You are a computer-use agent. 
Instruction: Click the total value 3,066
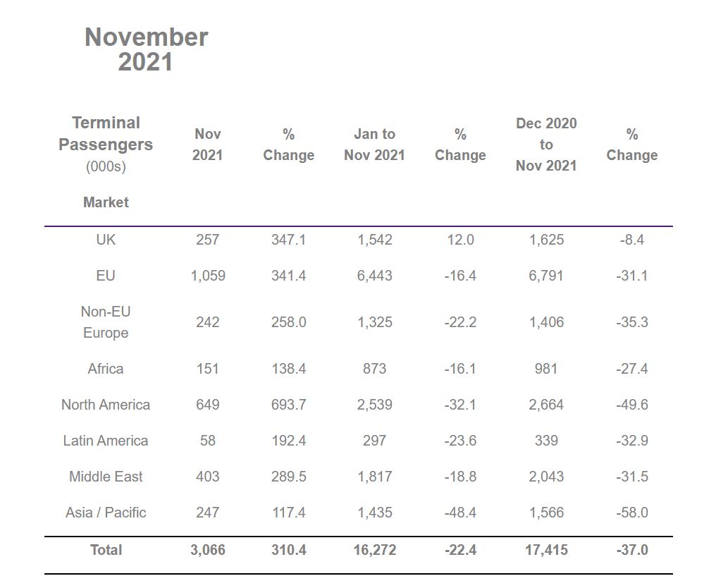pos(208,550)
